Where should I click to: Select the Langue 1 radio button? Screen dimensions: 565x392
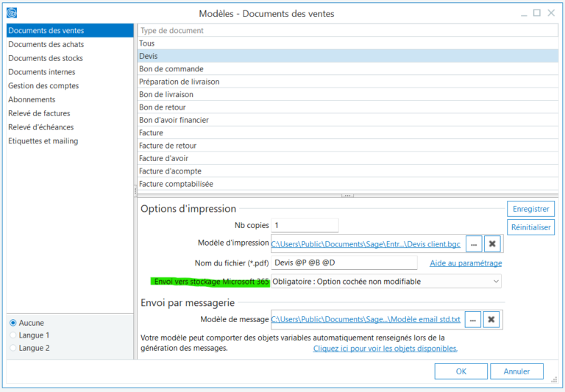13,335
